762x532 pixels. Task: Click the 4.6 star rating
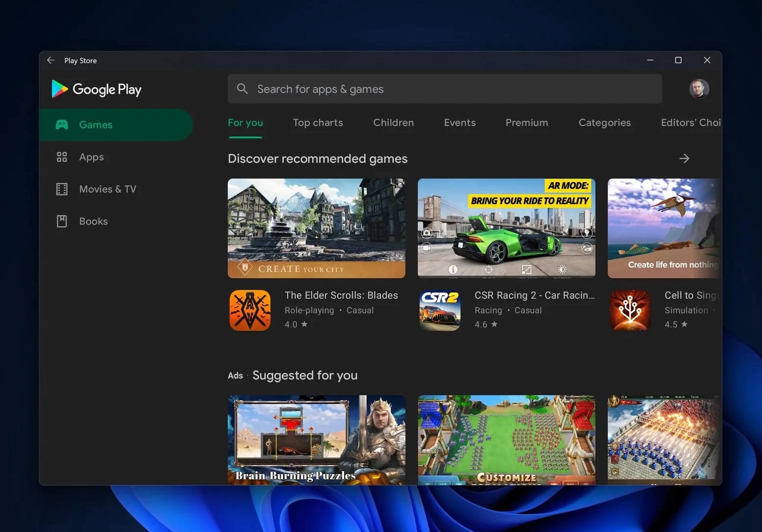coord(486,324)
